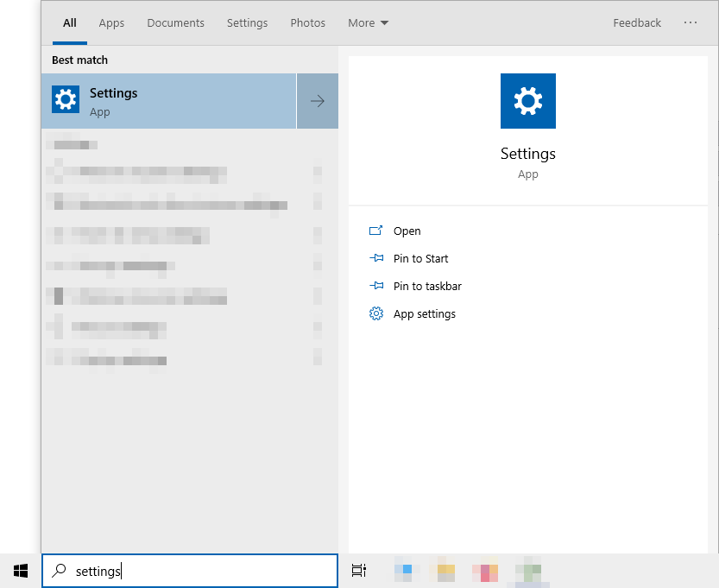Select the Settings app best match result
719x588 pixels.
168,101
